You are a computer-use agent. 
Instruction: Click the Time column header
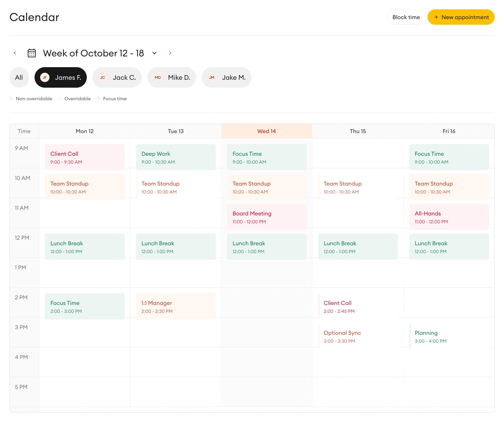[24, 131]
